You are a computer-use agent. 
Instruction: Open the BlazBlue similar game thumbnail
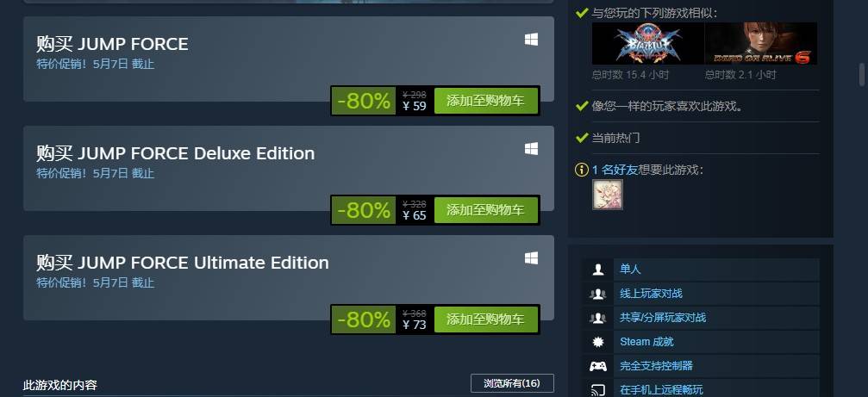pos(647,44)
